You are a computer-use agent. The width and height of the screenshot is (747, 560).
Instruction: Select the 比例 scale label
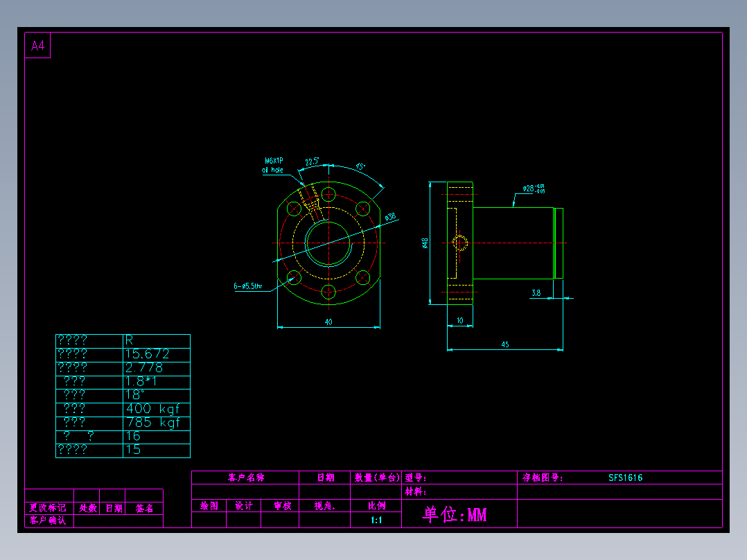click(x=376, y=506)
